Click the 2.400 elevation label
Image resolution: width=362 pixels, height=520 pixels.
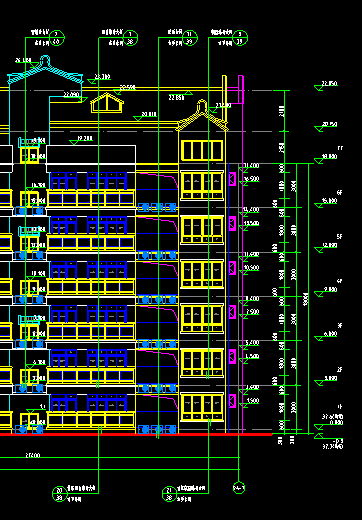coord(252,387)
